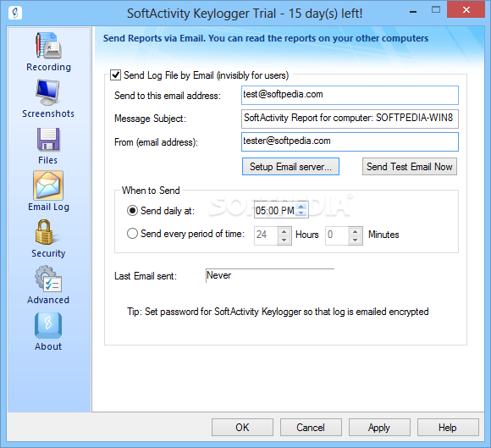The width and height of the screenshot is (491, 448).
Task: Decrease the Minutes value with down arrow
Action: tap(355, 240)
